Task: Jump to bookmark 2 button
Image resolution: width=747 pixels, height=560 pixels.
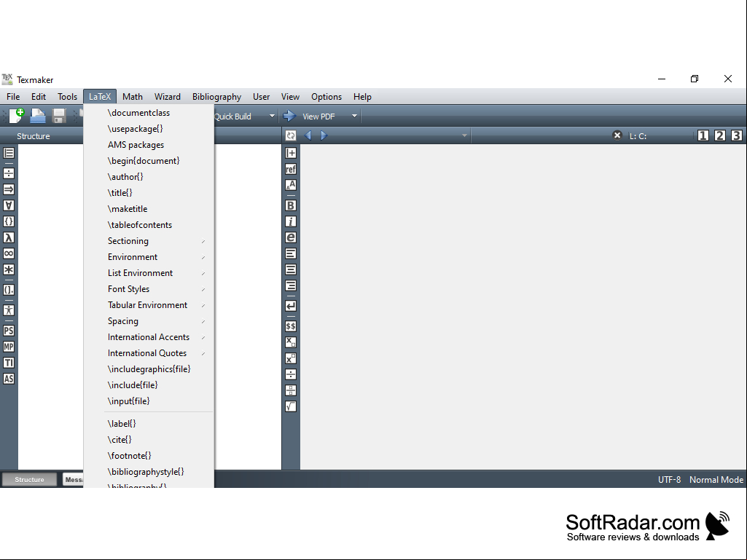Action: pyautogui.click(x=719, y=135)
